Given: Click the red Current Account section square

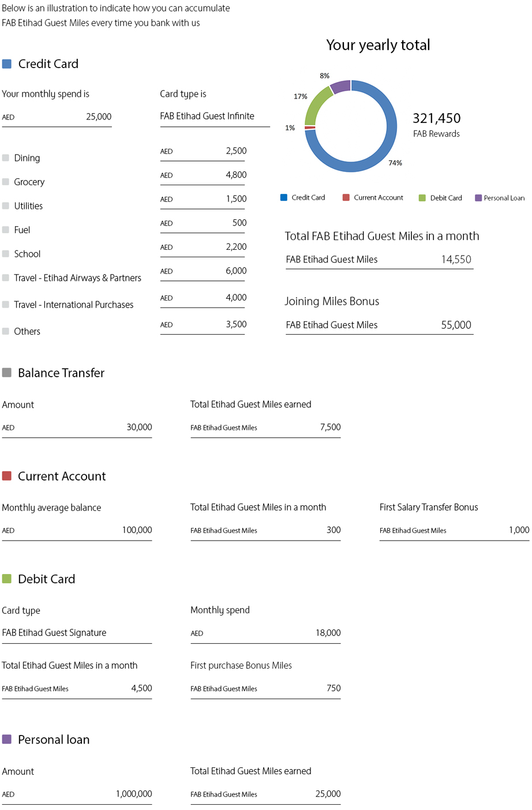Looking at the screenshot, I should [7, 476].
